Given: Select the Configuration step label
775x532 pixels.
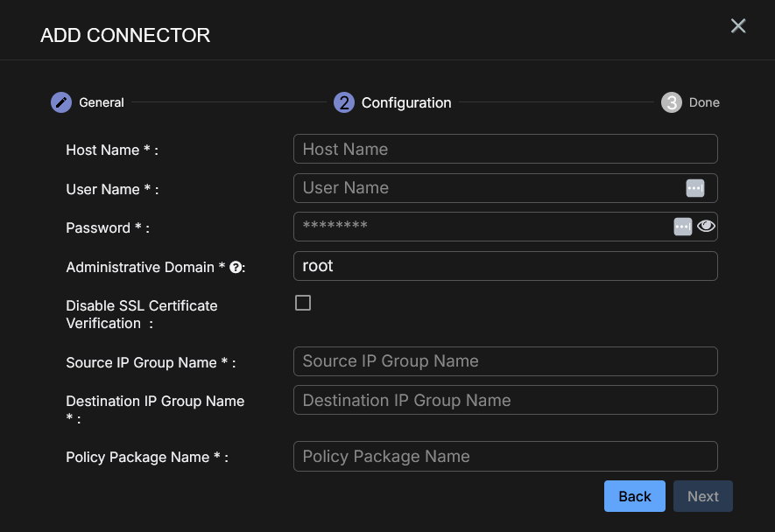Looking at the screenshot, I should (406, 102).
